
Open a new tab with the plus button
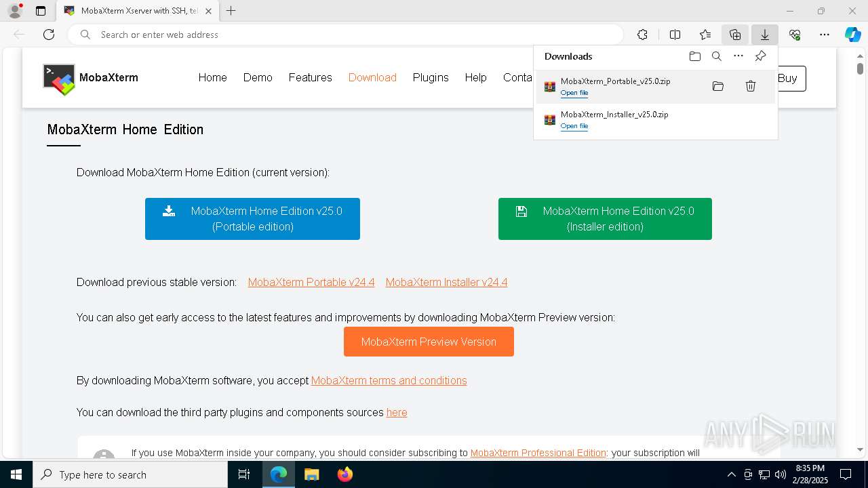231,11
